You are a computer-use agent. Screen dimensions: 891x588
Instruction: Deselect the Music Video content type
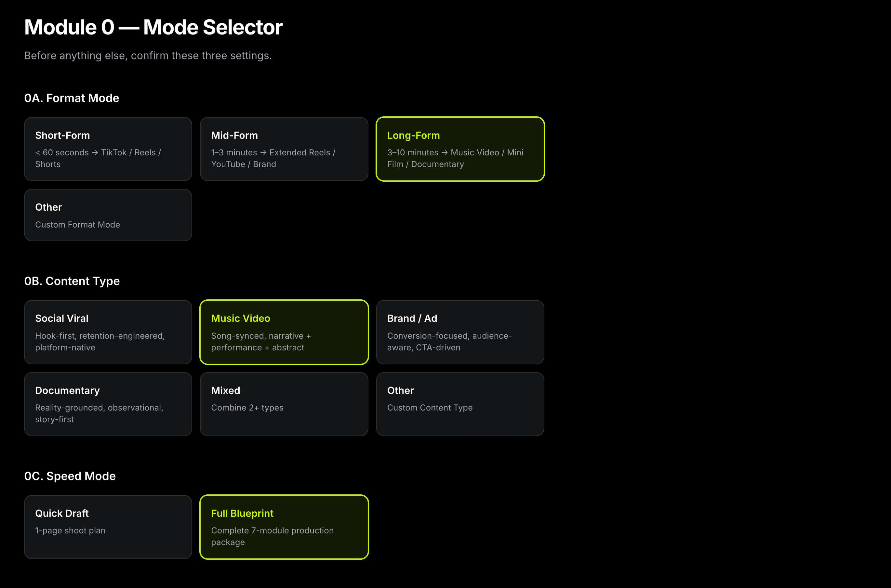pos(284,332)
